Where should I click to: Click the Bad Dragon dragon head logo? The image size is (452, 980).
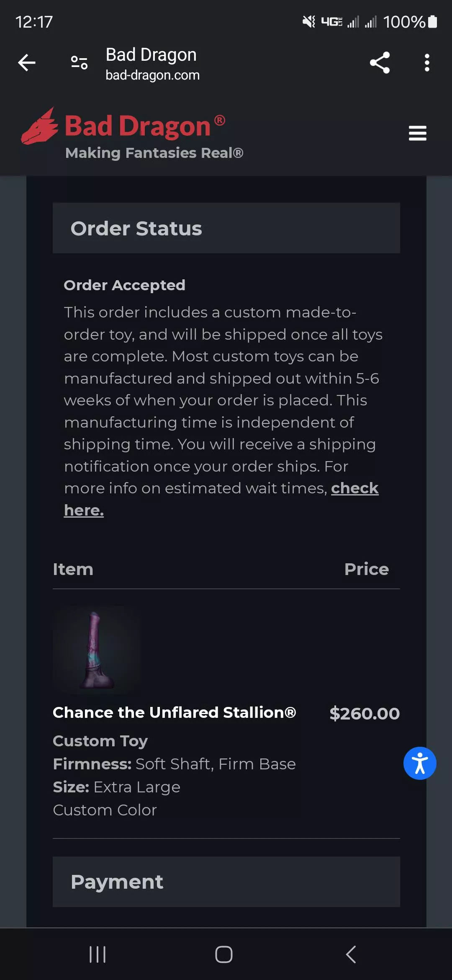pyautogui.click(x=41, y=126)
